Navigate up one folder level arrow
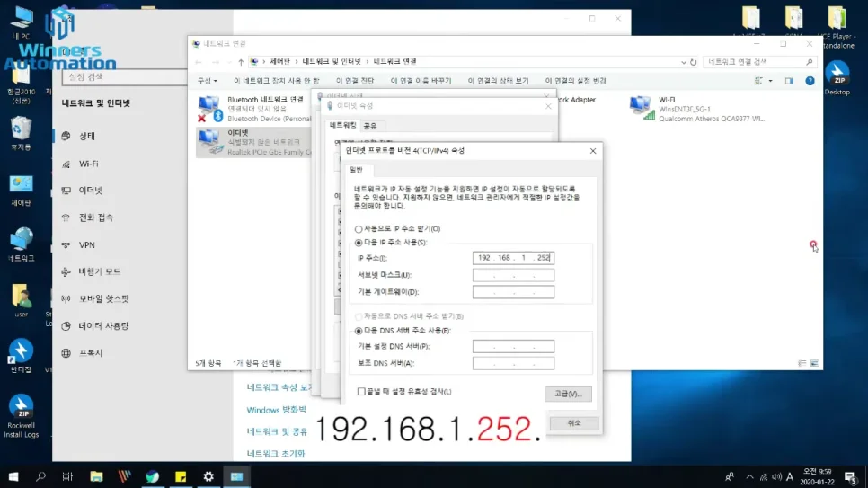 [x=240, y=62]
